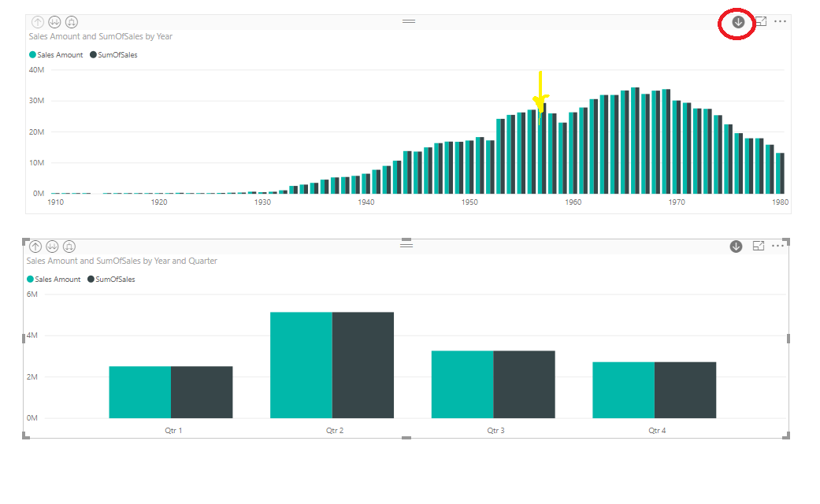Click title 'Sales Amount and SumOfSales by Year'
The height and width of the screenshot is (504, 820).
tap(100, 36)
